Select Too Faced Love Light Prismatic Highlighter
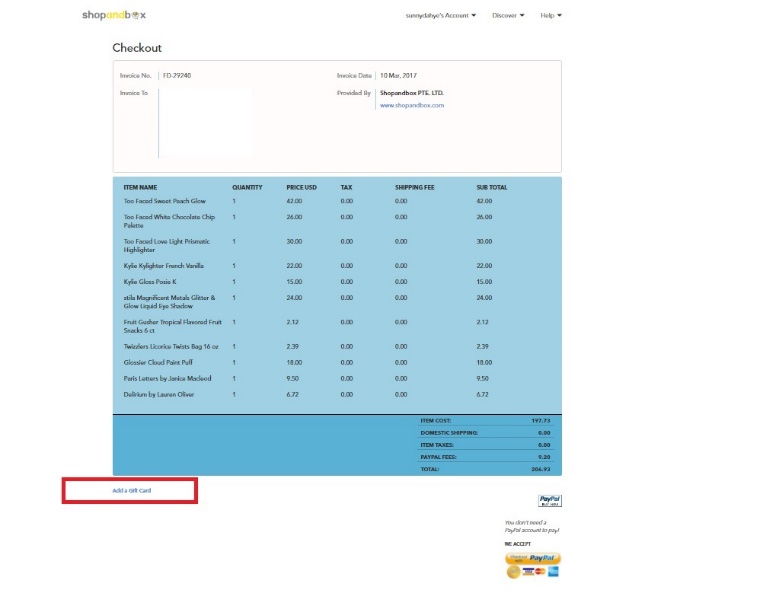 [x=166, y=245]
